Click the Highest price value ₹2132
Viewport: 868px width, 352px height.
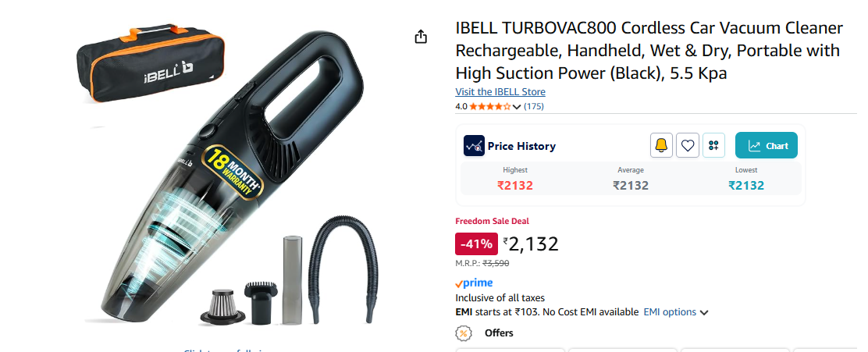pos(515,186)
